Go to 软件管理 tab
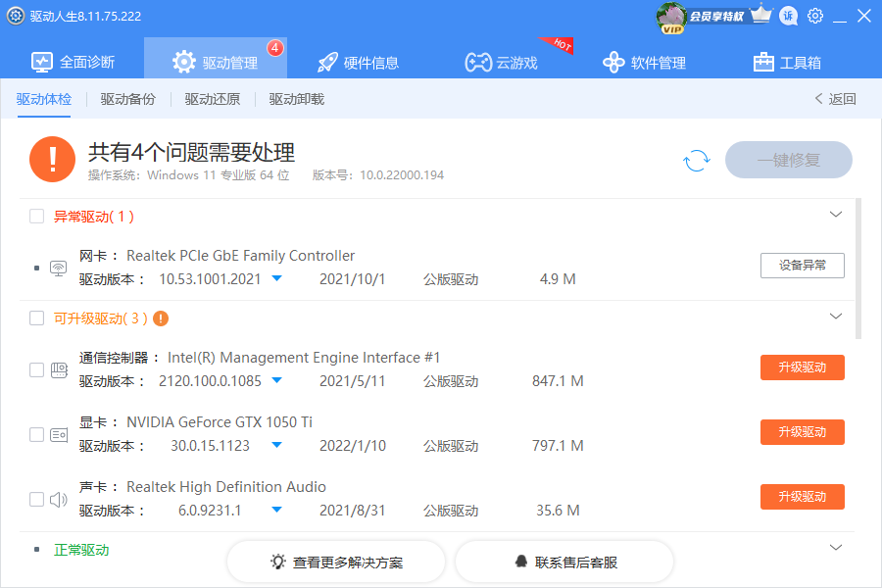Viewport: 882px width, 588px height. tap(644, 62)
